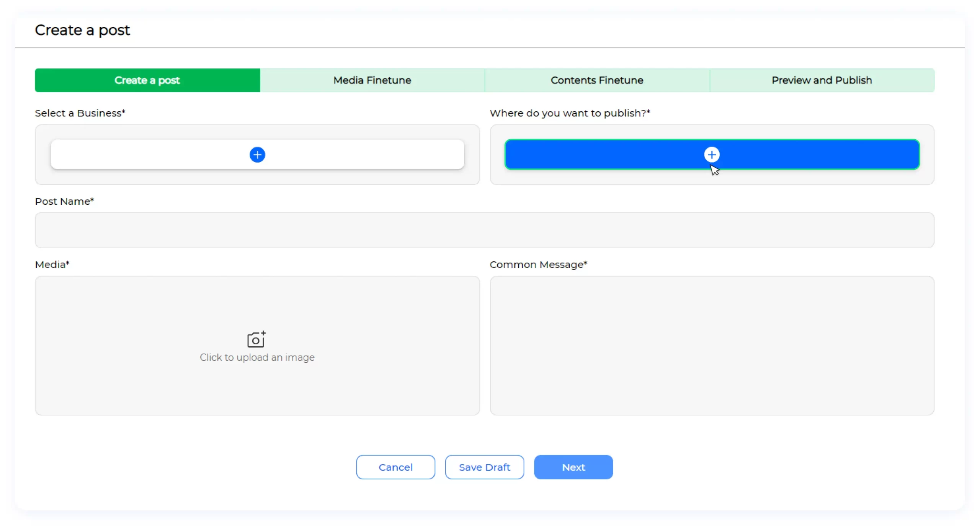Image resolution: width=980 pixels, height=528 pixels.
Task: Click the plus icon in blue publish bar
Action: tap(712, 155)
